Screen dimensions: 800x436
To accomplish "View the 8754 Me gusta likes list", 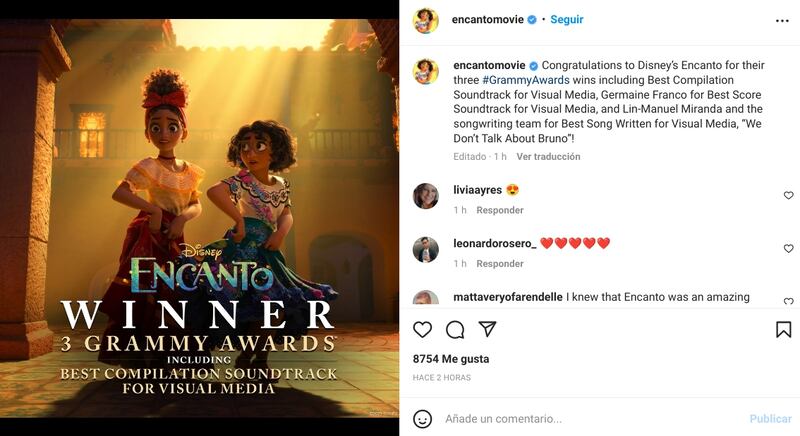I will [x=451, y=359].
